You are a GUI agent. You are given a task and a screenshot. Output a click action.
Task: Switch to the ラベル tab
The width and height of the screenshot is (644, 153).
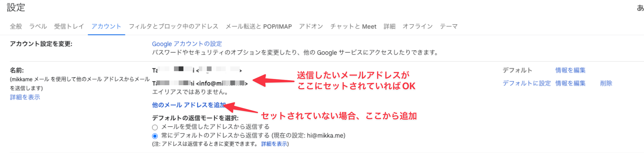(x=38, y=26)
